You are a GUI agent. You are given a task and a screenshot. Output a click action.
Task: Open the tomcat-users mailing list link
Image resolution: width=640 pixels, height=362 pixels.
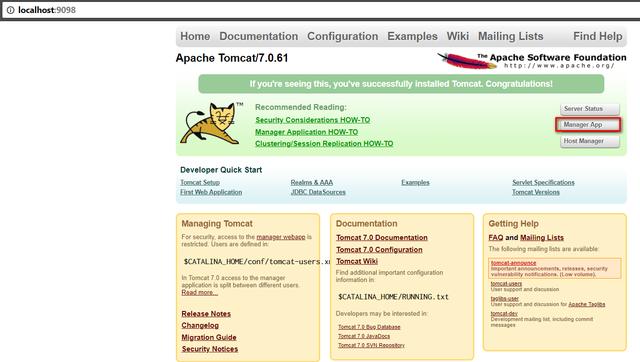506,284
